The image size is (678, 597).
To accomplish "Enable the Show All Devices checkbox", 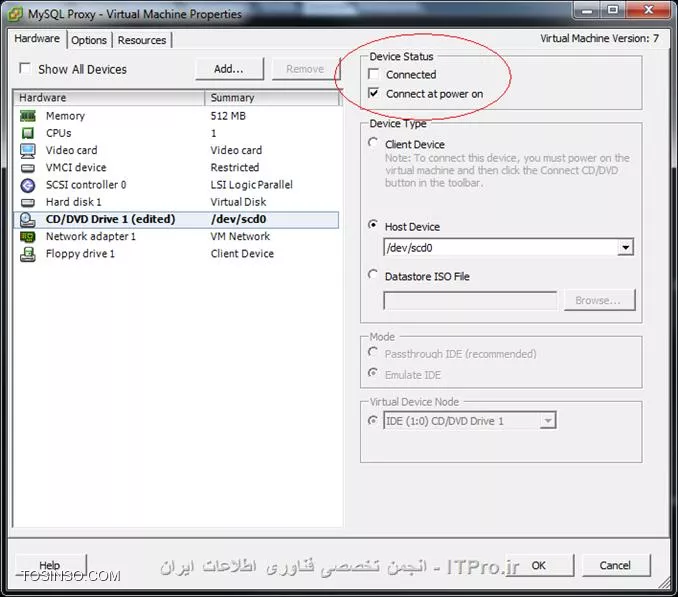I will [x=25, y=68].
